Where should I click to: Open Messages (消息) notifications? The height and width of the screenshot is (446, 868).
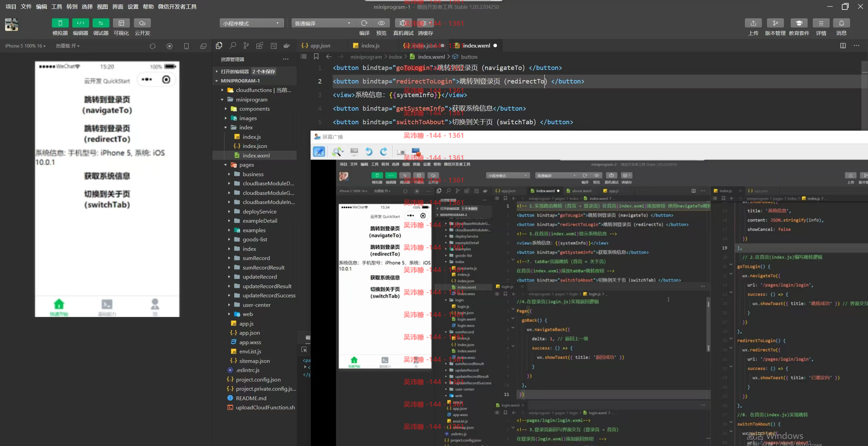(841, 23)
